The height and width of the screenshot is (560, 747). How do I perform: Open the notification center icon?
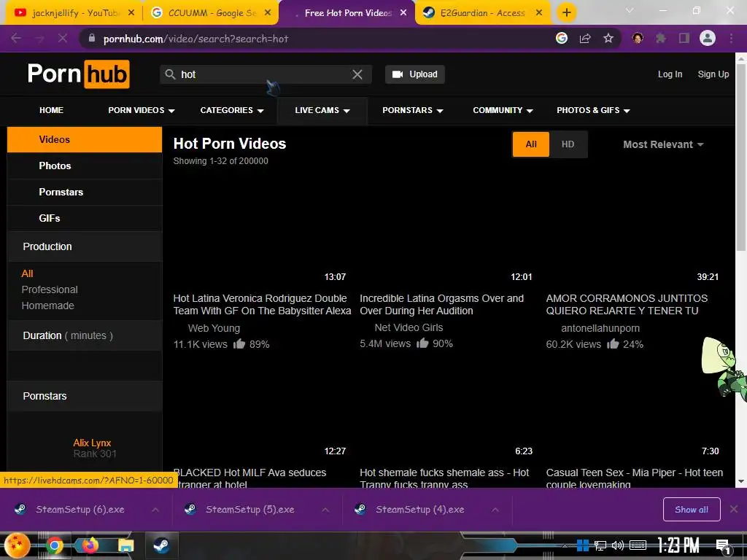[x=723, y=547]
